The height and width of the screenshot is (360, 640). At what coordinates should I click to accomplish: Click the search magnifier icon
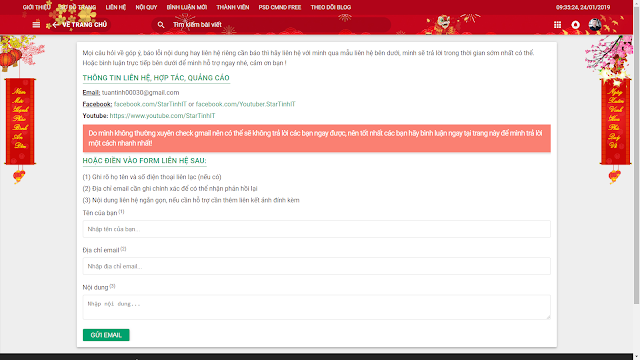161,25
